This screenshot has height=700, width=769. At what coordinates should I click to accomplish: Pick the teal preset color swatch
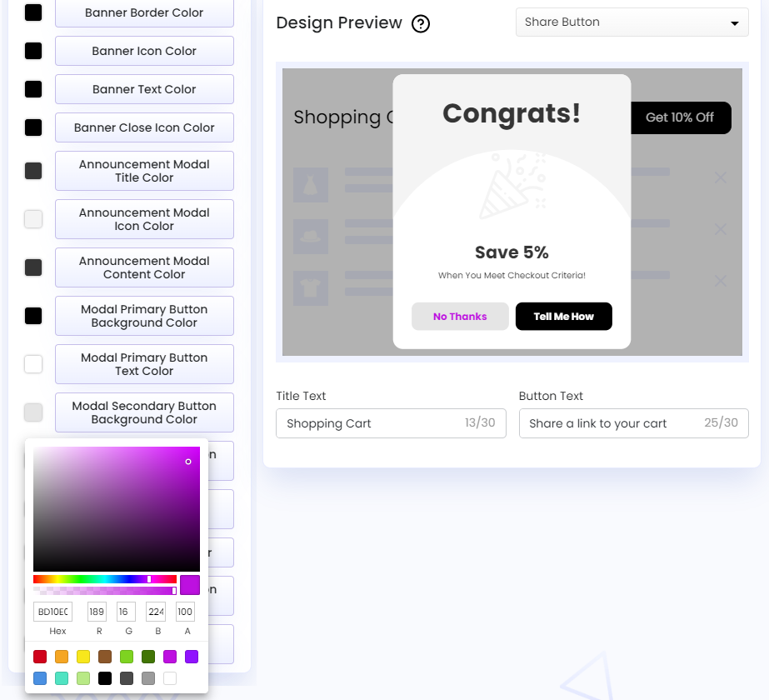tap(61, 677)
